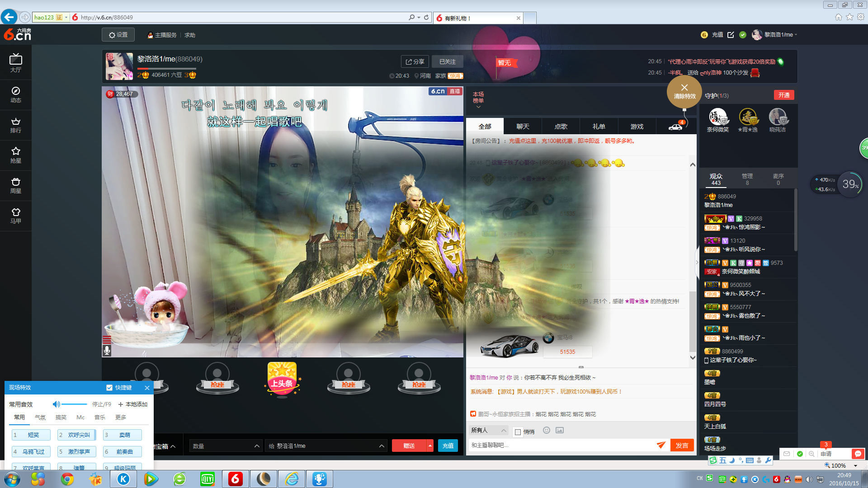
Task: Open Internet Explorer taskbar icon
Action: [292, 479]
